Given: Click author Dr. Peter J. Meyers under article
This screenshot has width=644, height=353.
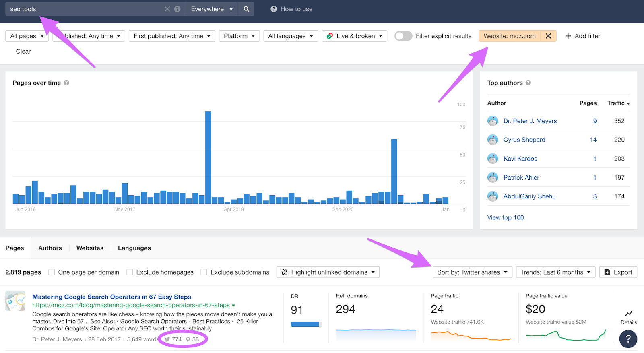Looking at the screenshot, I should [x=57, y=339].
